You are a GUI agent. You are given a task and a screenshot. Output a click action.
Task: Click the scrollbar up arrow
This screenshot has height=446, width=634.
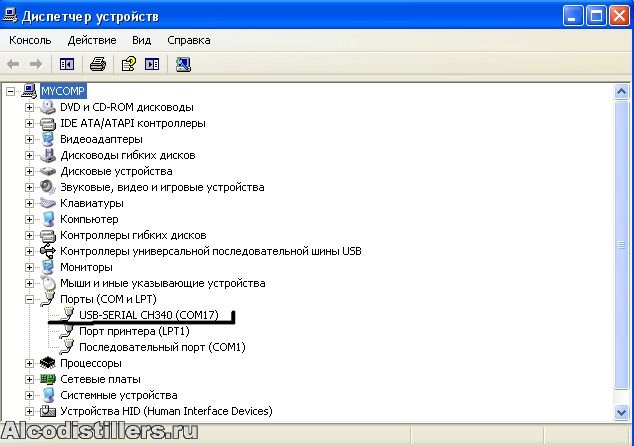coord(621,92)
